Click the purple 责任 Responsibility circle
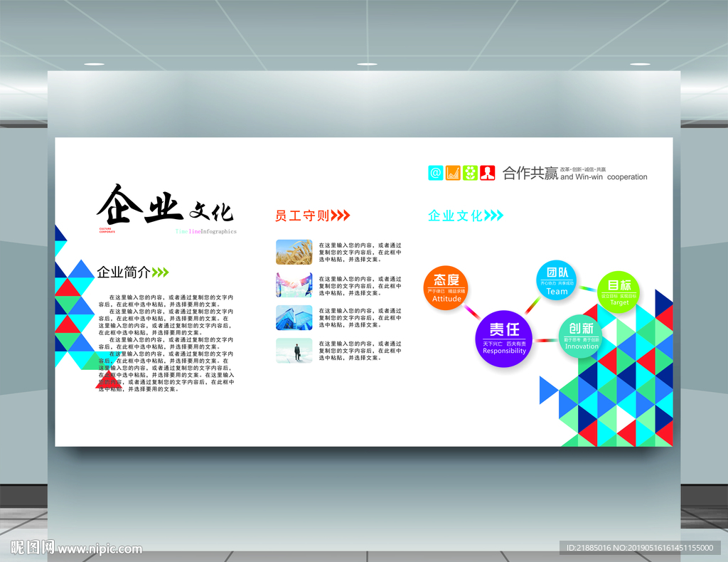Screen dimensions: 728x562 click(x=503, y=339)
